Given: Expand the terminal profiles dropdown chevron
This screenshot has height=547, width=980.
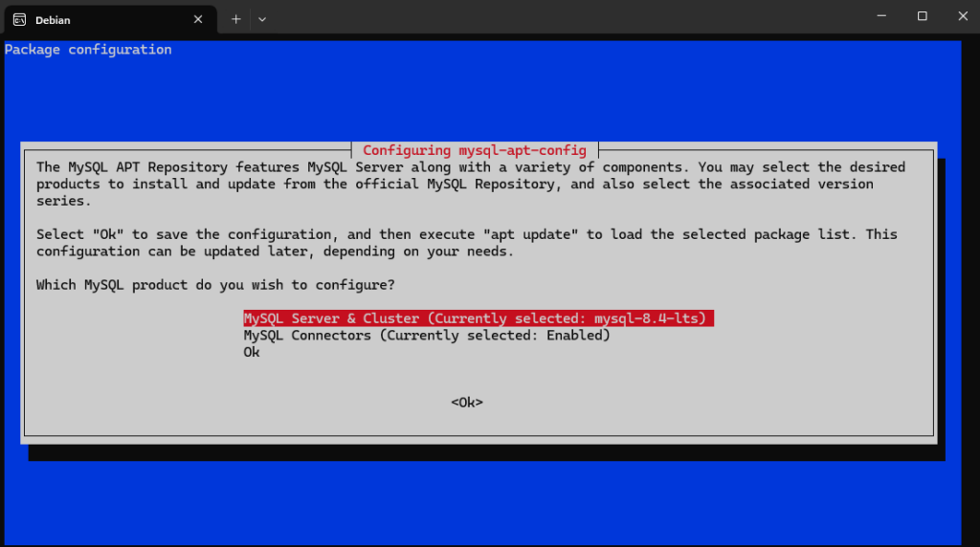Looking at the screenshot, I should click(x=262, y=18).
